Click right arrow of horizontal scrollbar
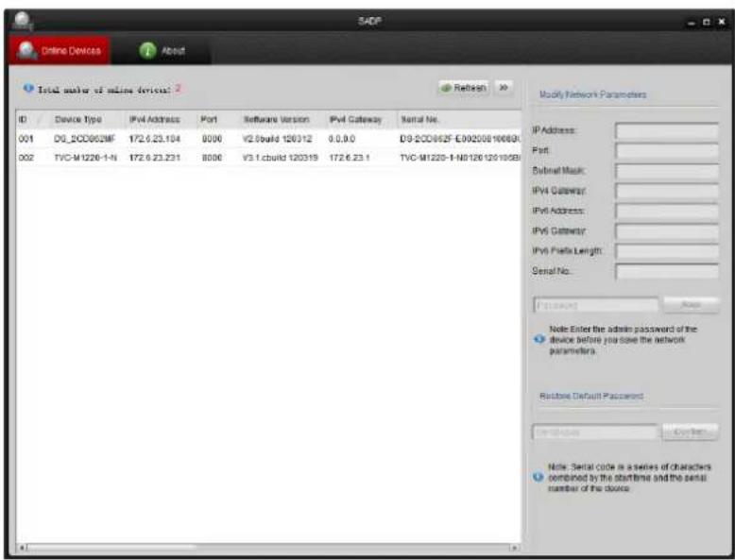Screen dimensions: 735x560 pyautogui.click(x=514, y=548)
